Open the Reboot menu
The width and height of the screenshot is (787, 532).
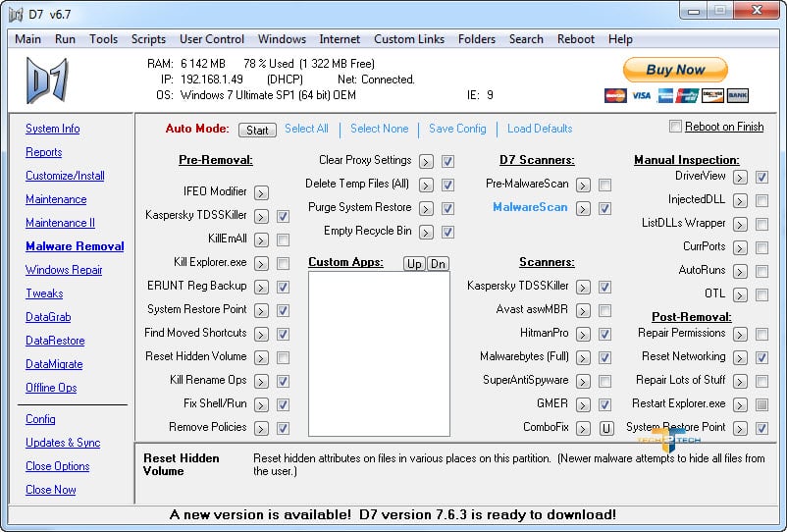pos(576,39)
